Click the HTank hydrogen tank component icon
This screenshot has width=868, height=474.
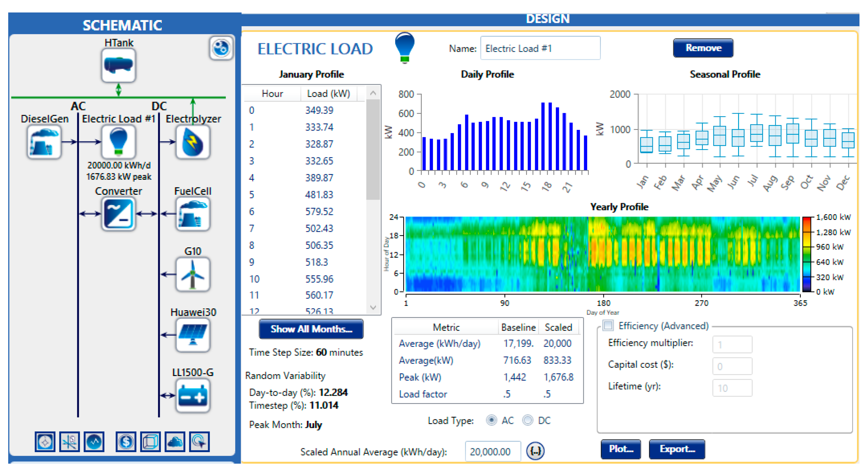click(x=118, y=65)
